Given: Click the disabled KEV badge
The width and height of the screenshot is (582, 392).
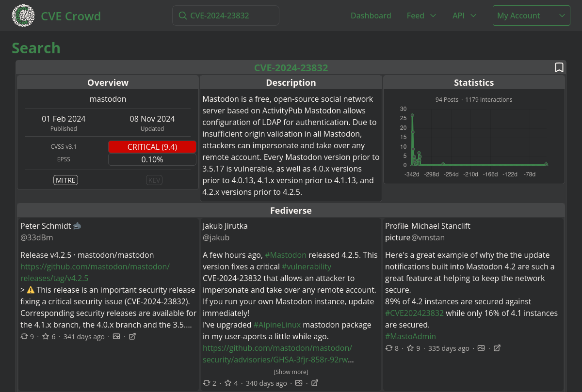Looking at the screenshot, I should tap(154, 180).
